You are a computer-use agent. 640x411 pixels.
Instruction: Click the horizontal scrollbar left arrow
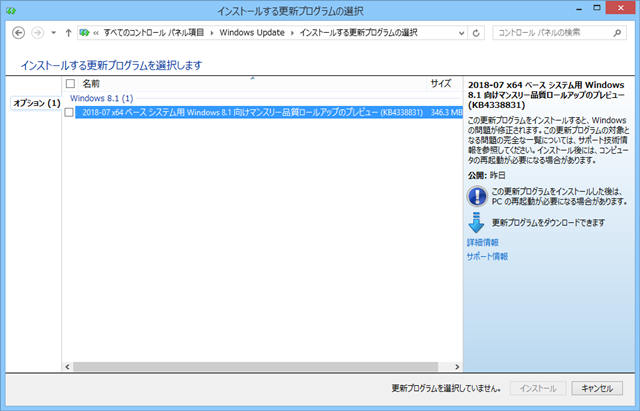click(67, 367)
